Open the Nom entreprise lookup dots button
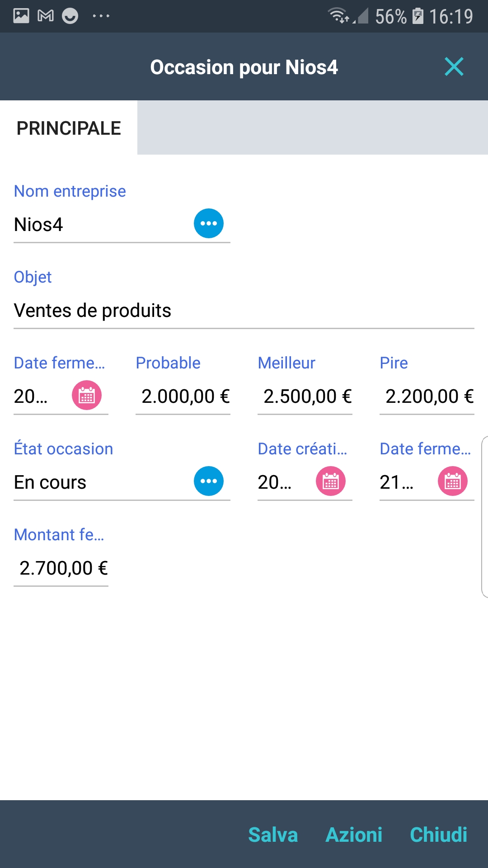 pos(208,223)
